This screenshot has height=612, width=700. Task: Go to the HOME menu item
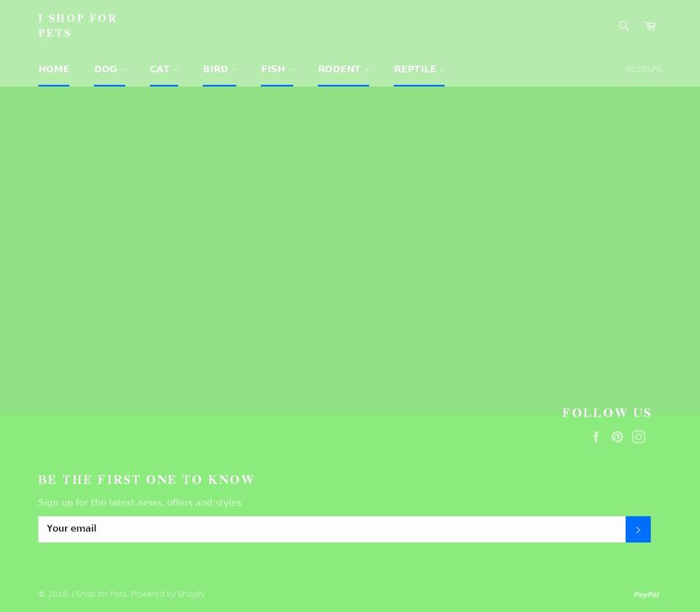pos(54,69)
